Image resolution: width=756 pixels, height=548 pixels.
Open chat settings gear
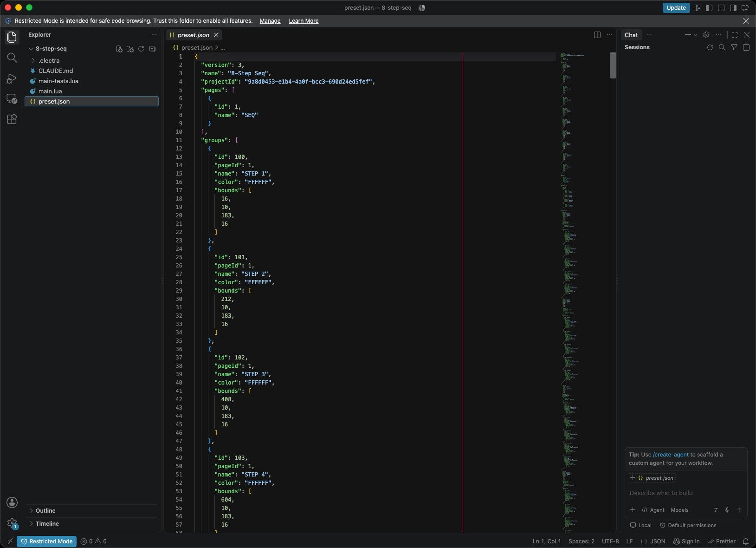coord(706,35)
